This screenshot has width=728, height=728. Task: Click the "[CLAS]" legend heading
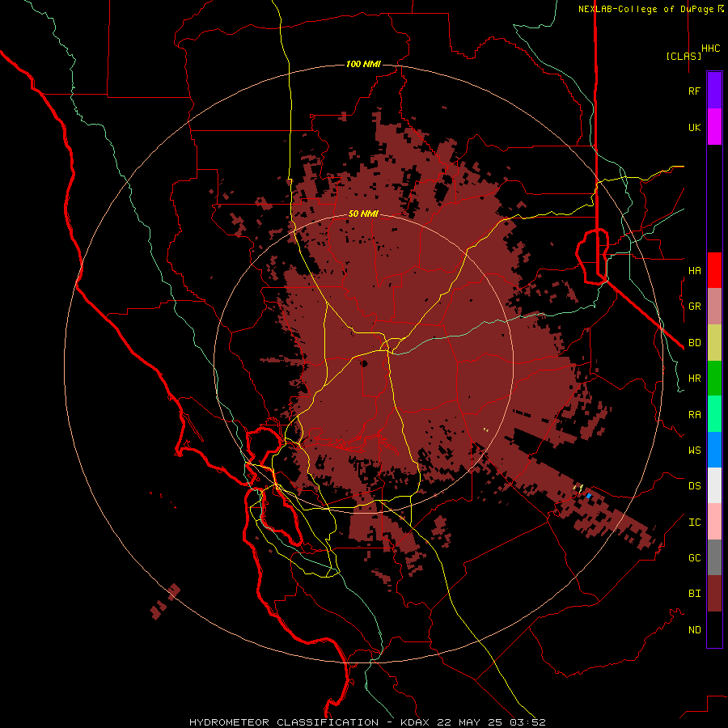coord(684,56)
